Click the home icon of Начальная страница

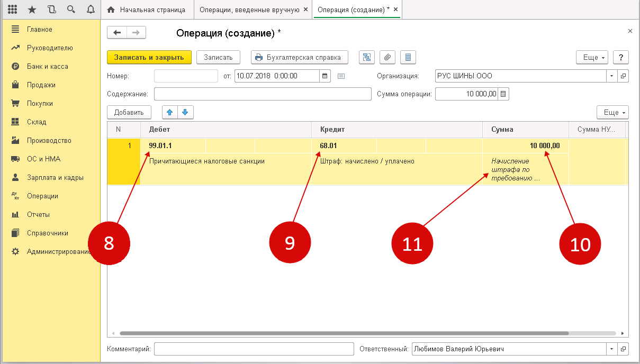pos(111,10)
